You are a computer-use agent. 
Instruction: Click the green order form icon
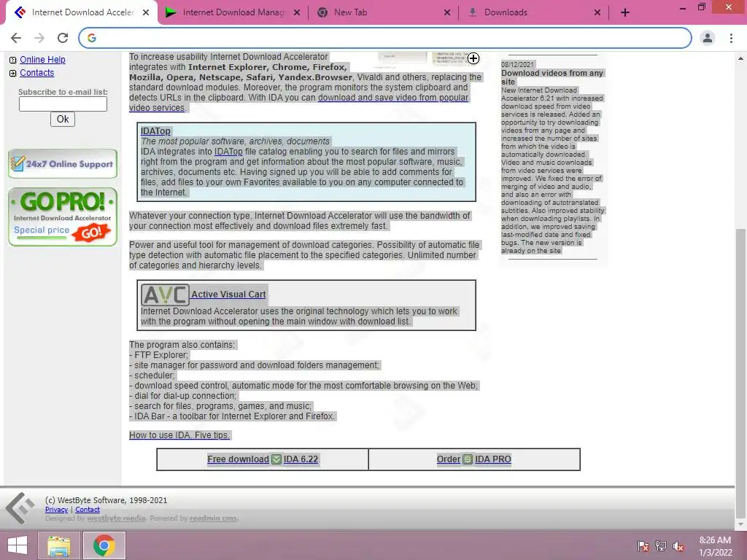pyautogui.click(x=468, y=459)
